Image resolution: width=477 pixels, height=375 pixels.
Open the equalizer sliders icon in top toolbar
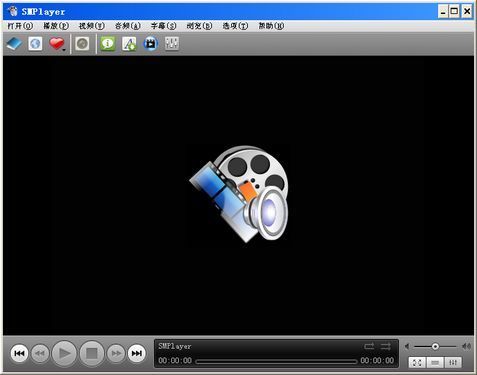click(x=172, y=44)
